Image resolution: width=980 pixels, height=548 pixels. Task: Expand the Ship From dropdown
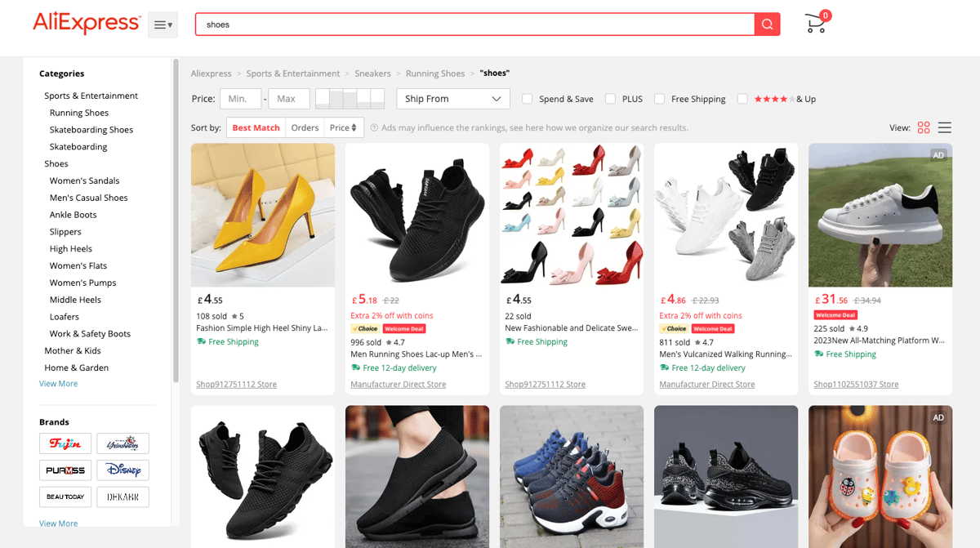pos(453,99)
